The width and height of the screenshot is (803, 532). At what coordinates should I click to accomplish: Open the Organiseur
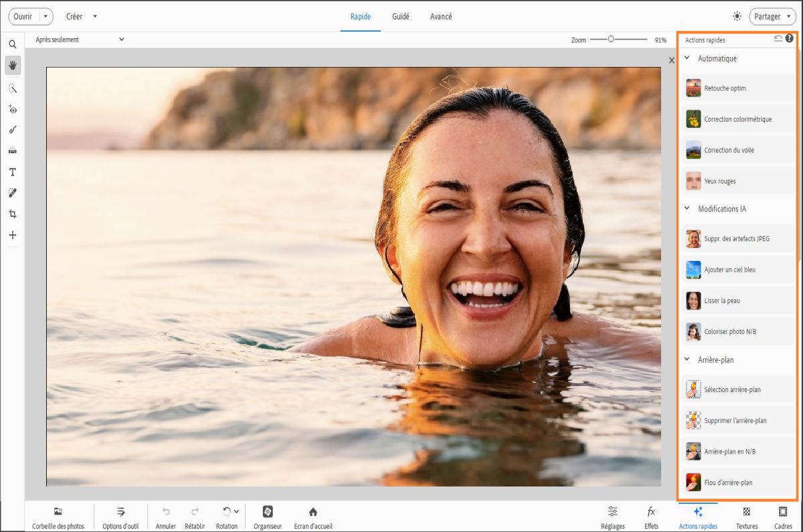(x=268, y=517)
